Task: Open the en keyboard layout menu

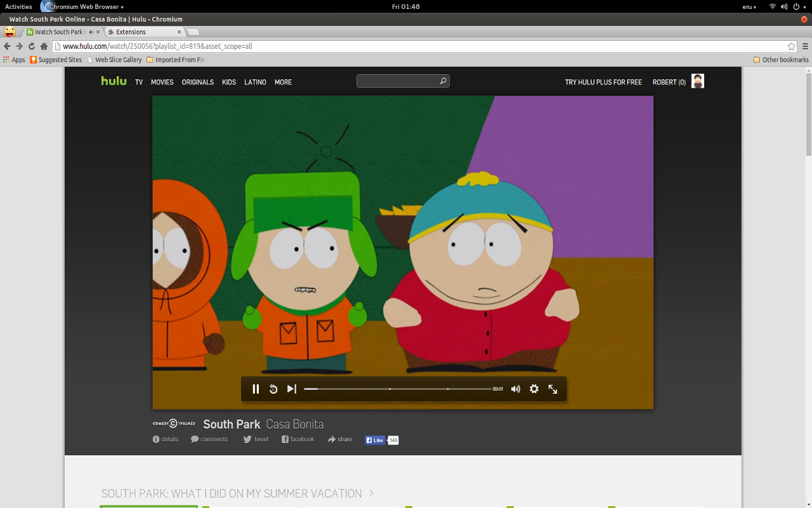Action: (749, 6)
